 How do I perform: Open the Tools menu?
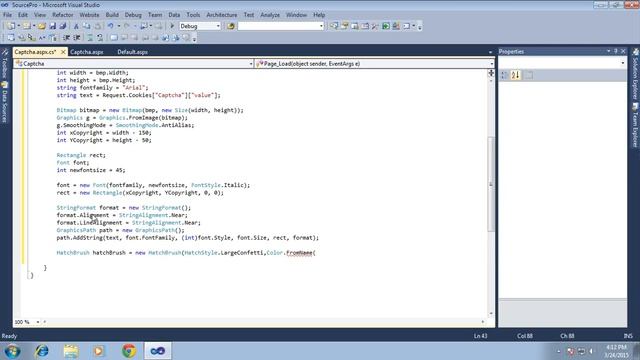point(193,15)
